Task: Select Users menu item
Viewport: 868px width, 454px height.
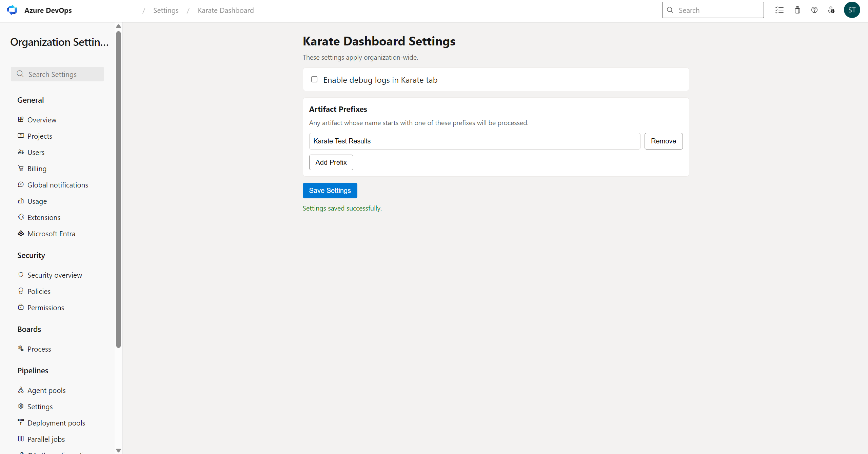Action: (36, 152)
